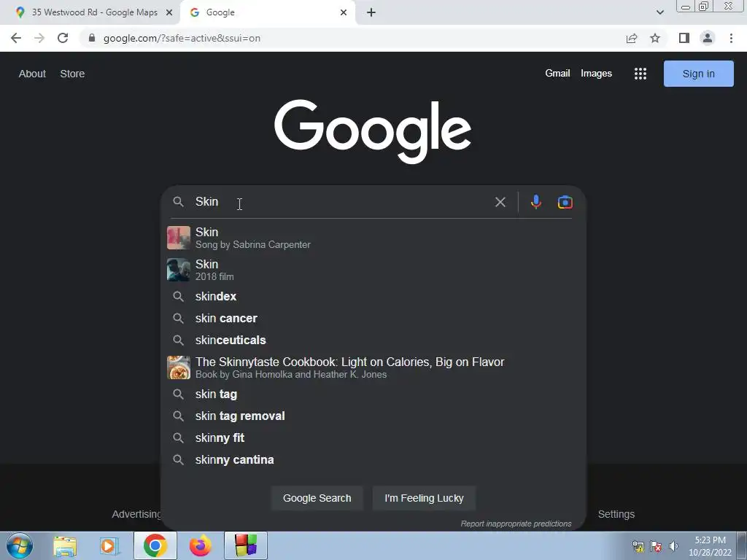747x560 pixels.
Task: Close the 35 Westwood Rd Maps tab
Action: click(169, 12)
